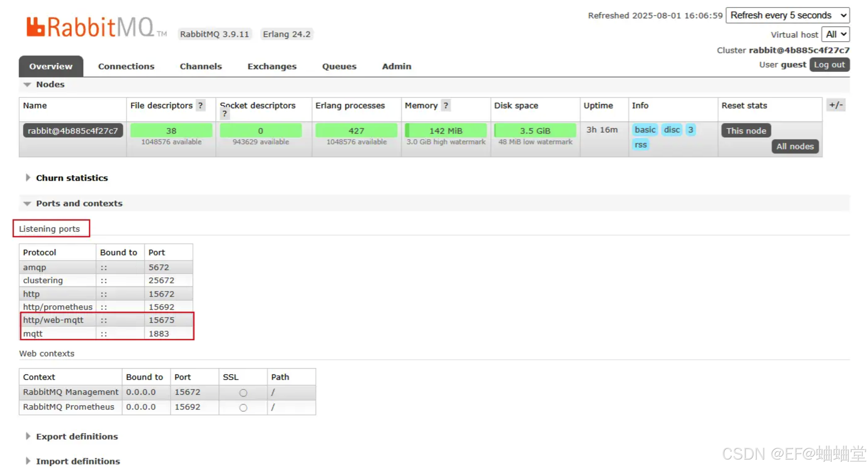Open the Admin tab
The image size is (868, 468).
click(x=397, y=66)
